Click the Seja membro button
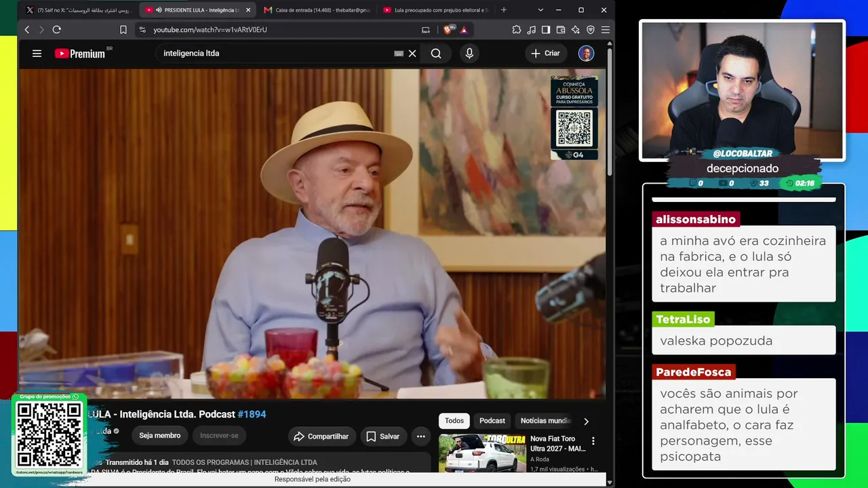 (160, 436)
